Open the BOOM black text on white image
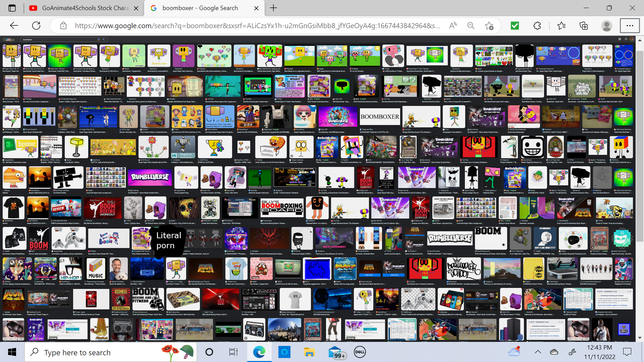 click(x=491, y=238)
